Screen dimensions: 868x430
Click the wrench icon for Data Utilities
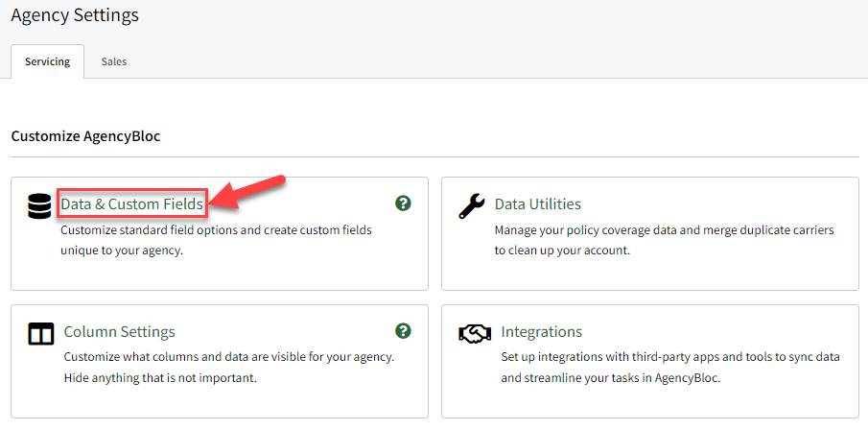pos(472,205)
